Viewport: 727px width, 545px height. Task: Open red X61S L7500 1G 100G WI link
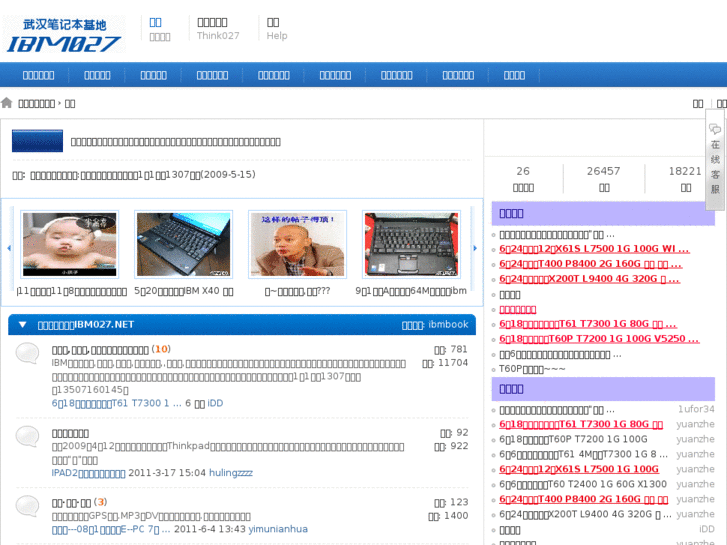point(594,249)
